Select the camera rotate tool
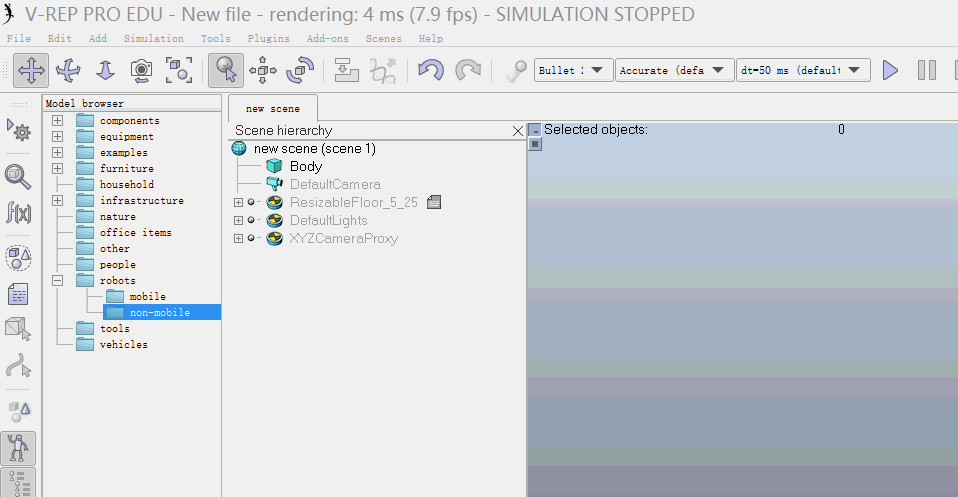The width and height of the screenshot is (958, 497). pyautogui.click(x=68, y=70)
